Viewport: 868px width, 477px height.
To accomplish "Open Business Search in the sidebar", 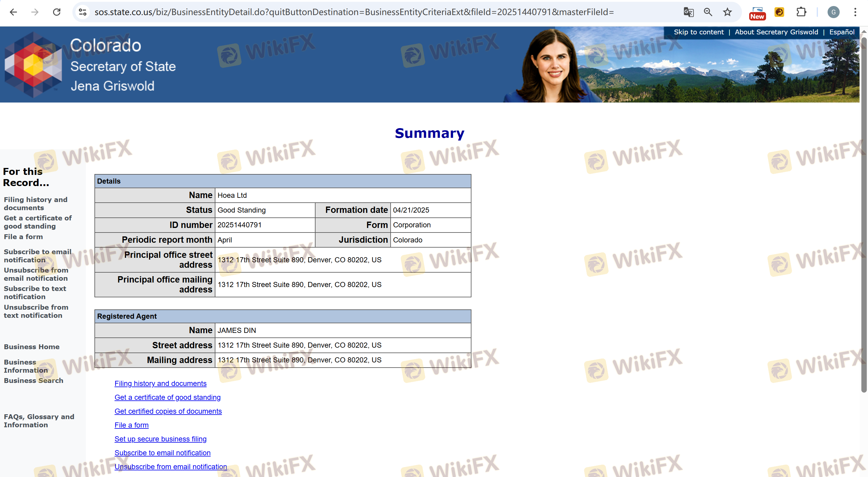I will (x=33, y=380).
